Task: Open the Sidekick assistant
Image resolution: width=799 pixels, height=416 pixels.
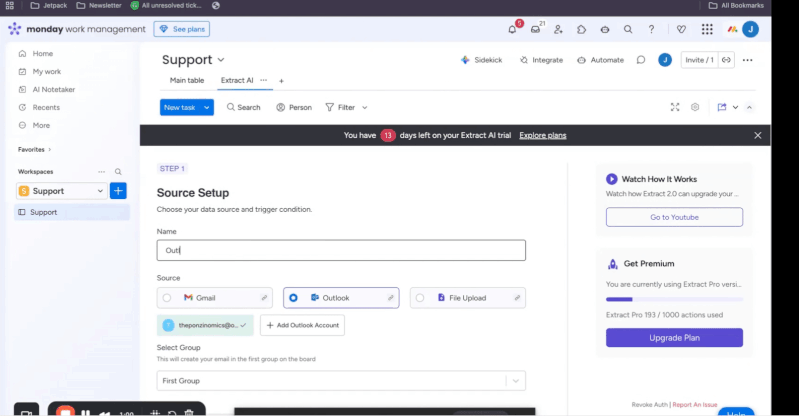Action: click(x=482, y=60)
